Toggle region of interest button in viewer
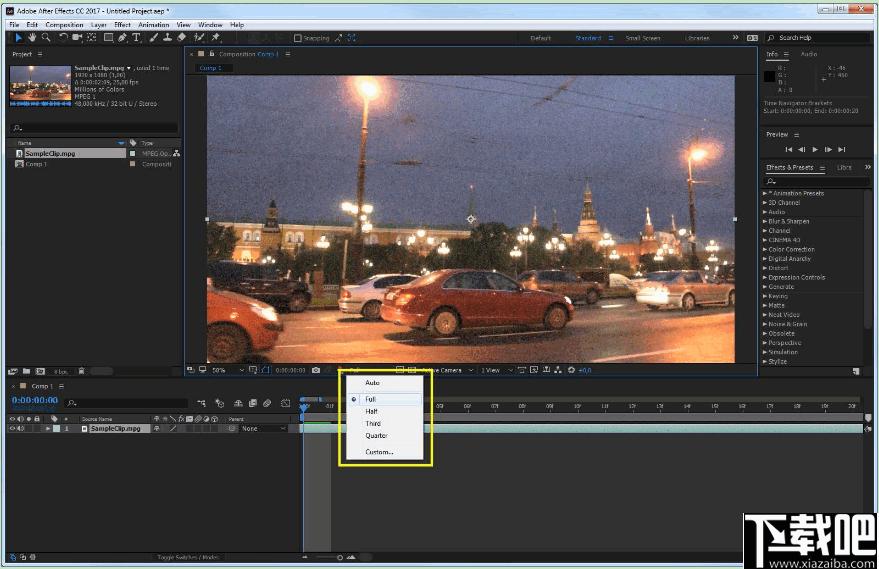Viewport: 879px width, 569px height. tap(400, 371)
